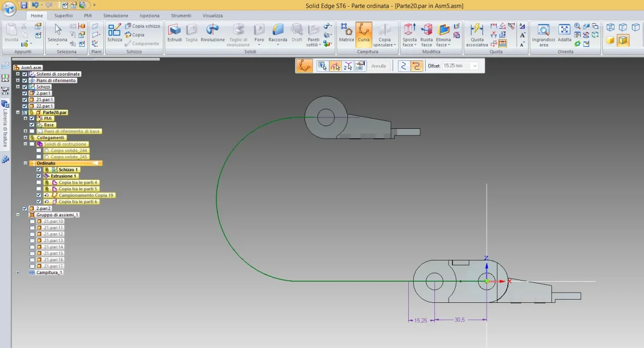Open the Superfici ribbon tab
The height and width of the screenshot is (348, 644).
[x=63, y=16]
